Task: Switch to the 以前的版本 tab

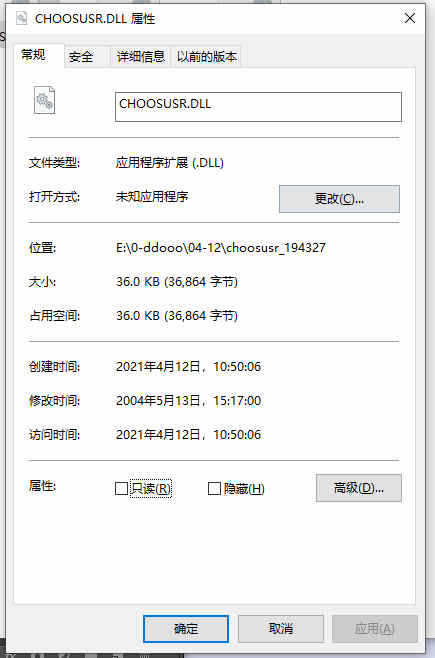Action: pyautogui.click(x=206, y=57)
